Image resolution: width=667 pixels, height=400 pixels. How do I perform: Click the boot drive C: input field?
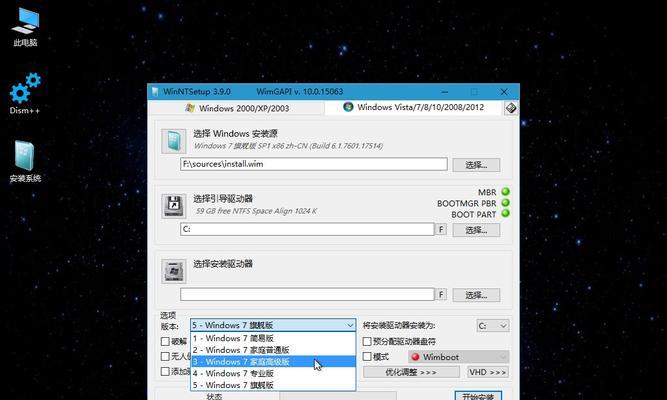click(x=307, y=229)
